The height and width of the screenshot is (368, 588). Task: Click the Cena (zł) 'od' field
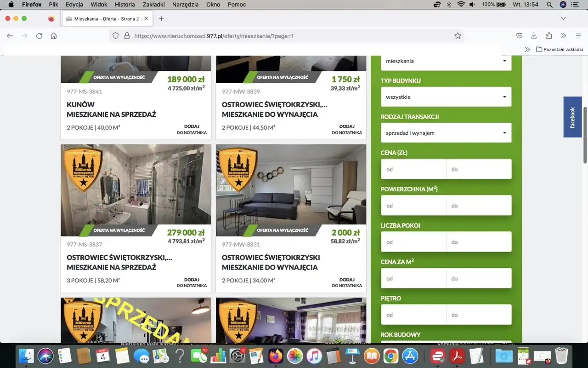coord(413,169)
